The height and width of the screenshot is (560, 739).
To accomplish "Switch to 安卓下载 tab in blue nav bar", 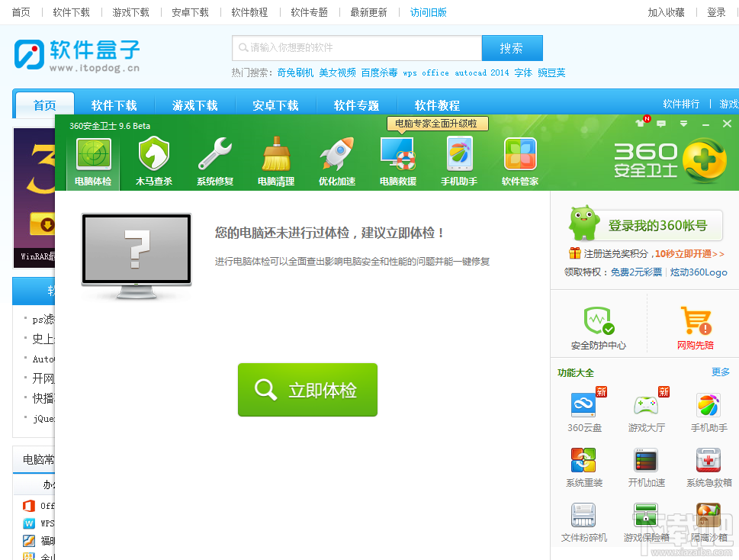I will point(276,105).
